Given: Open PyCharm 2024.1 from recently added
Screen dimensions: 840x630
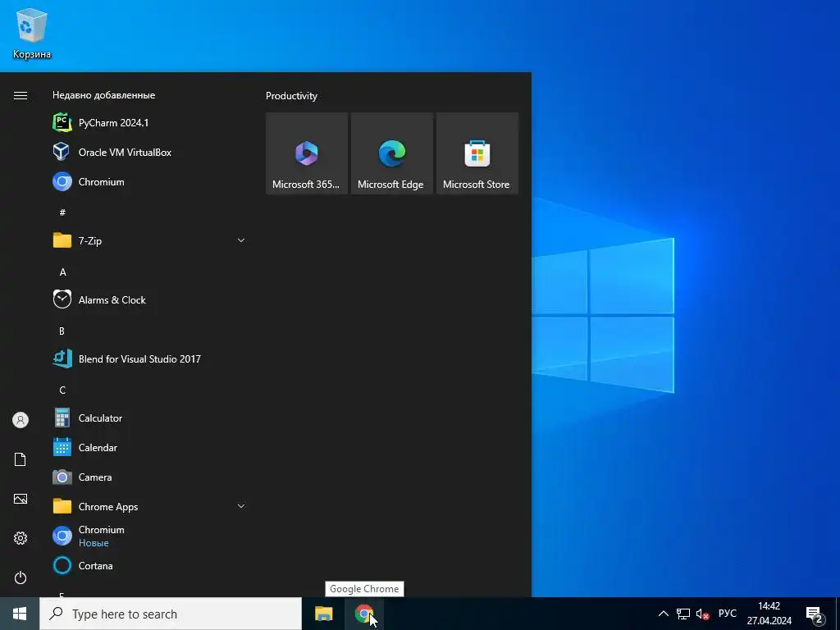Looking at the screenshot, I should [150, 123].
